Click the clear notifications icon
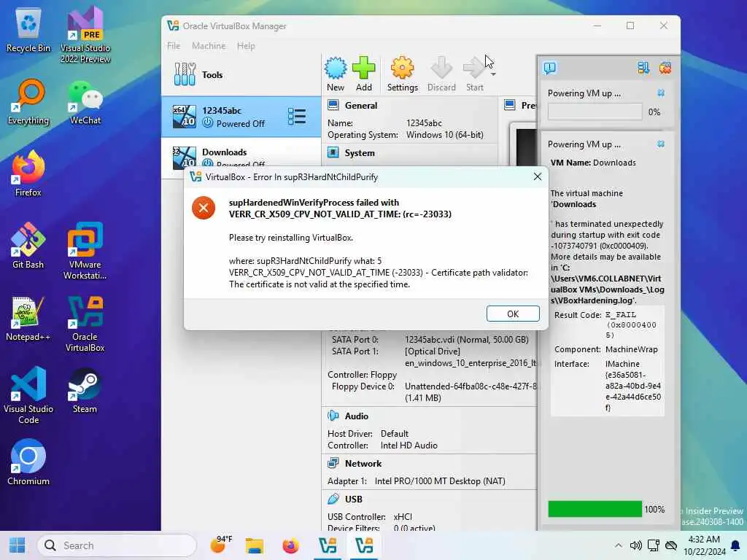Screen dimensions: 747x560 pos(665,68)
